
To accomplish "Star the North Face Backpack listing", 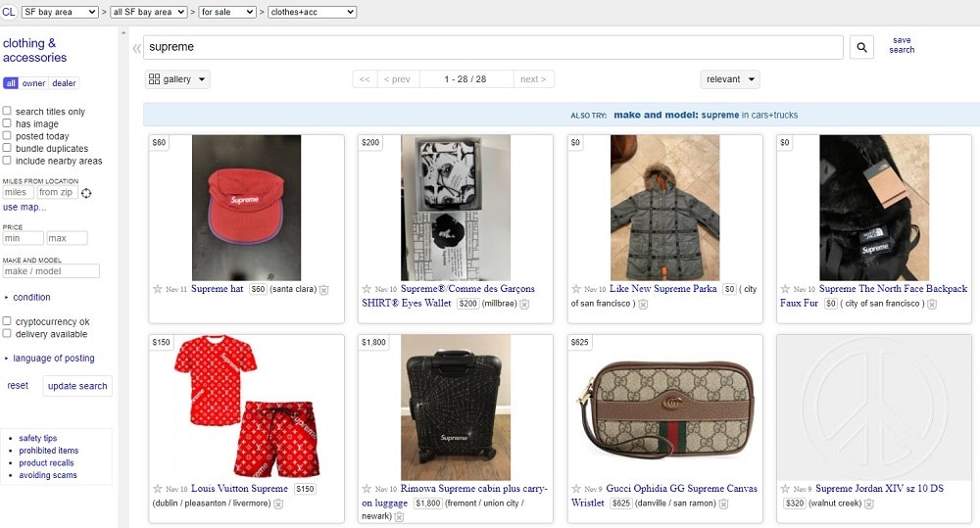I will pyautogui.click(x=785, y=289).
